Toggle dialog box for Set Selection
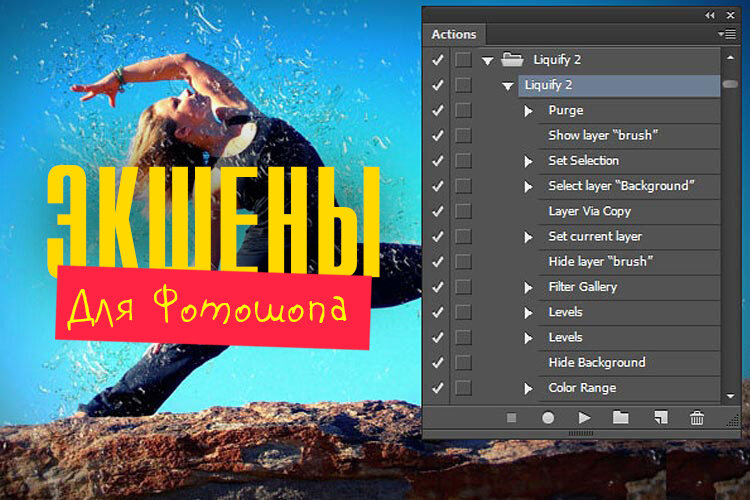Image resolution: width=750 pixels, height=500 pixels. point(463,161)
